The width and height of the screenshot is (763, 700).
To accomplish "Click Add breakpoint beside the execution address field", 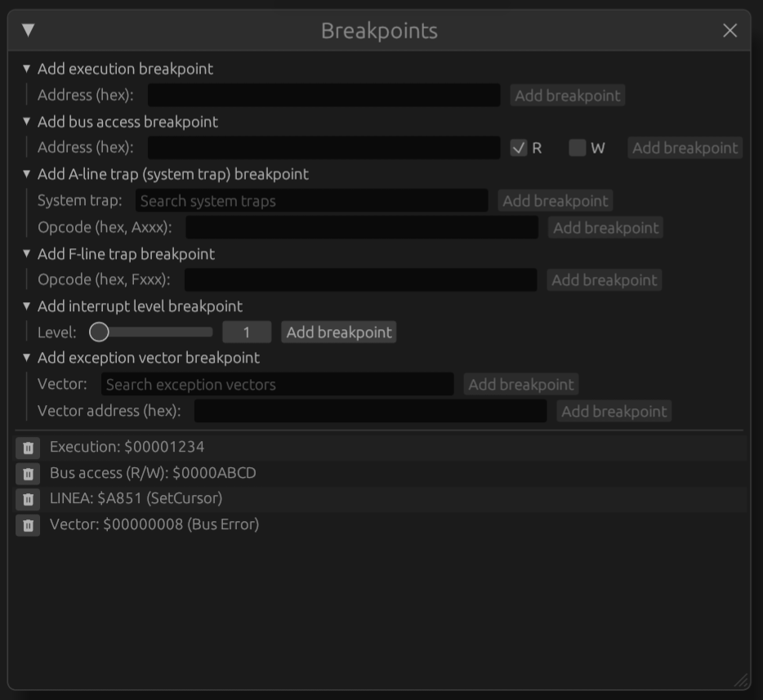I will tap(567, 95).
